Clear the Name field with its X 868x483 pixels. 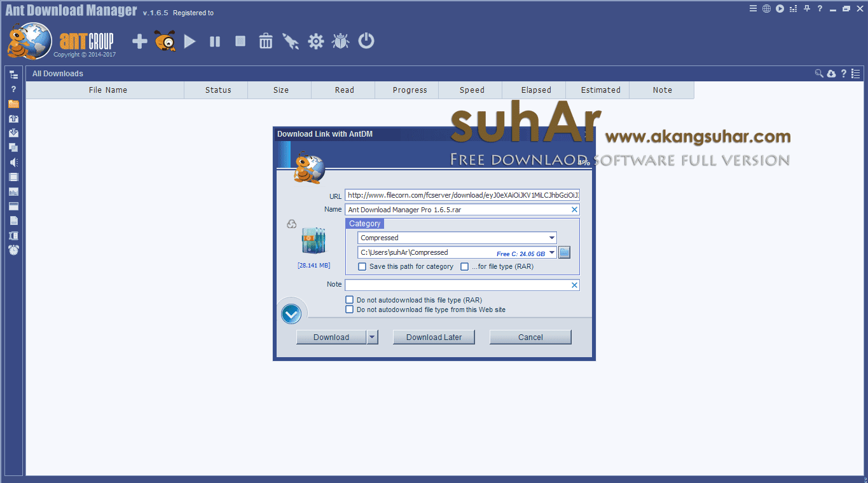coord(575,209)
